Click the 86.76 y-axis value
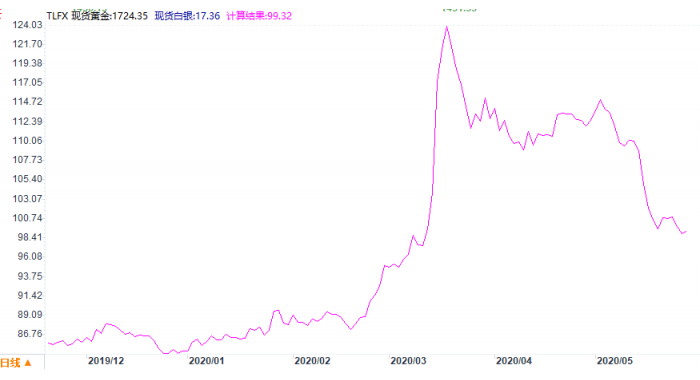Image resolution: width=700 pixels, height=380 pixels. point(30,334)
